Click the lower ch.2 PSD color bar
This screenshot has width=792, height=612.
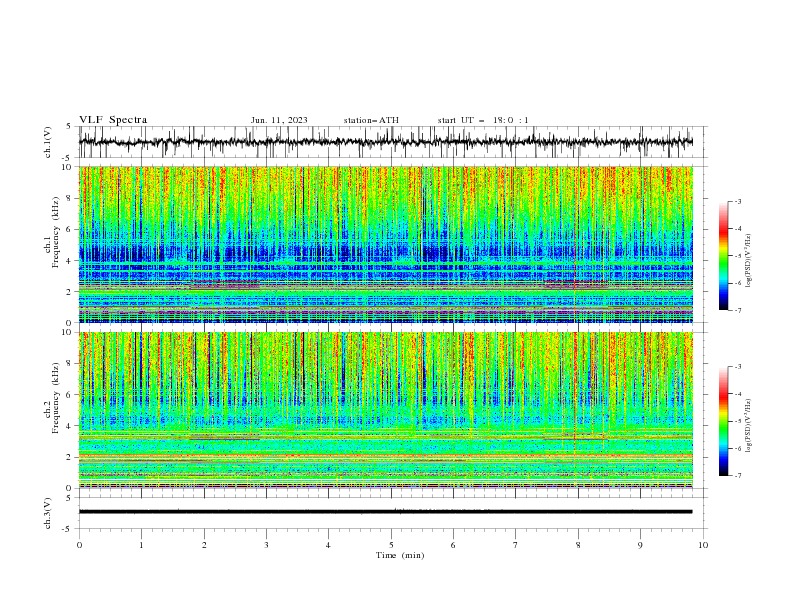tap(724, 421)
